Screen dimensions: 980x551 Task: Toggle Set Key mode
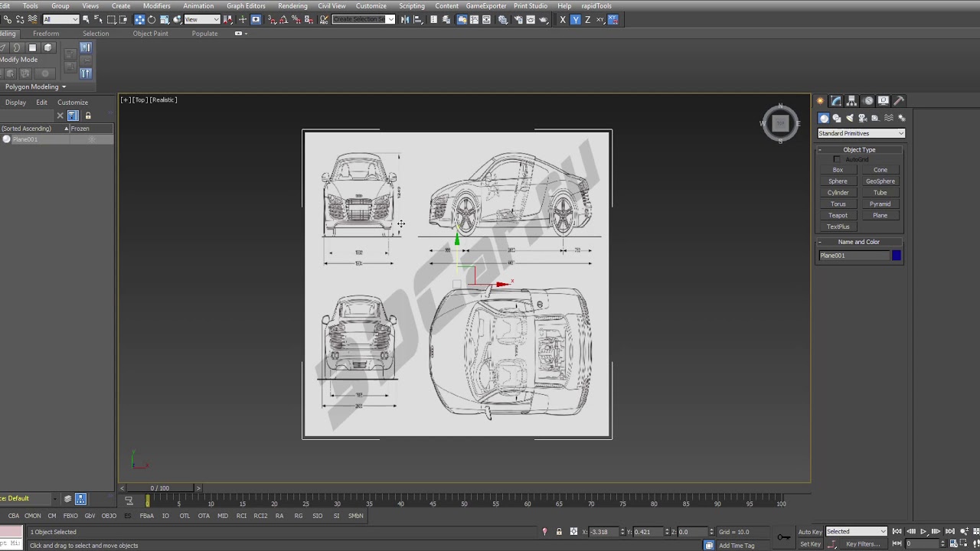(810, 544)
